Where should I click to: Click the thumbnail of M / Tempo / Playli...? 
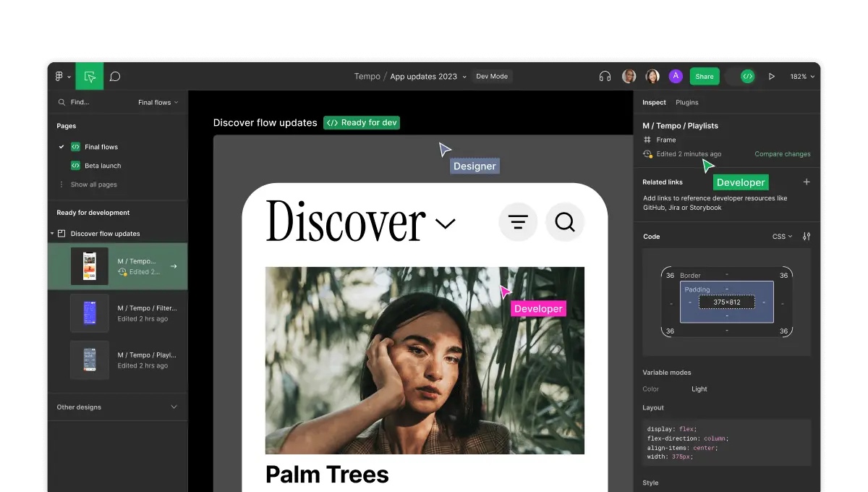tap(90, 360)
